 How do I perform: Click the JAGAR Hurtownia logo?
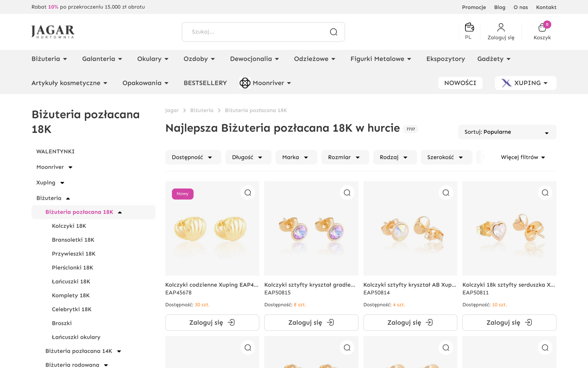point(53,32)
